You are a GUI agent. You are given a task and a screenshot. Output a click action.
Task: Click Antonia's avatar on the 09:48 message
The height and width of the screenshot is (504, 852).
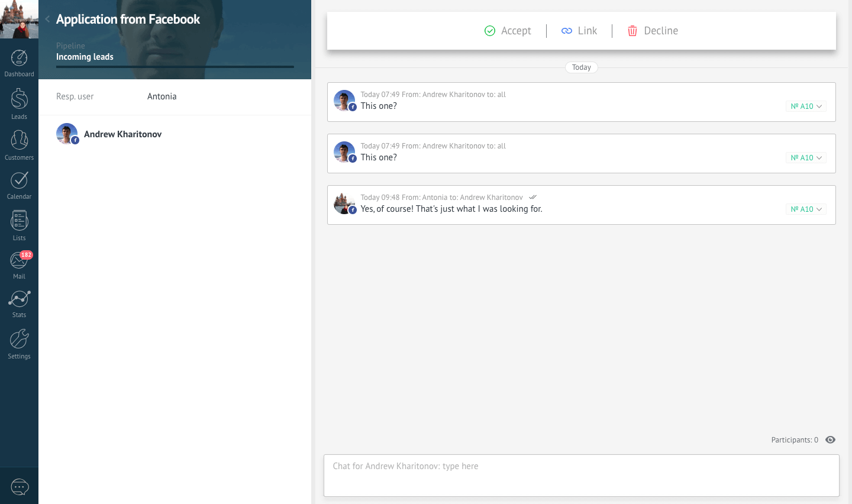click(x=345, y=203)
